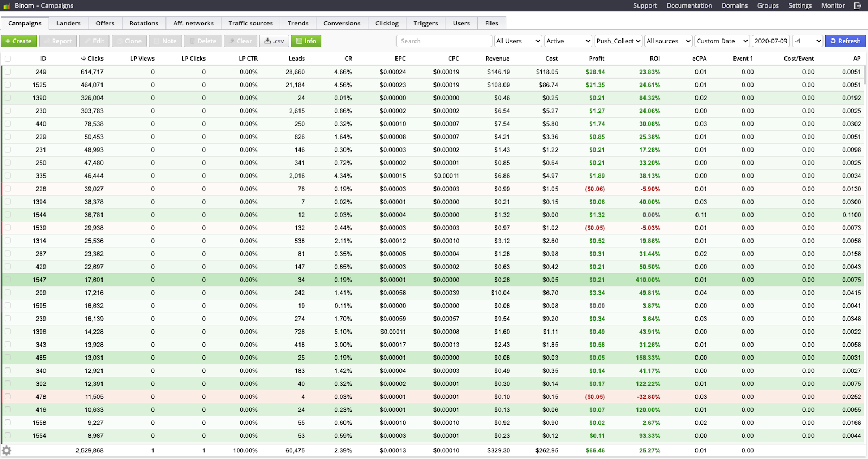Open the Custom Date range dropdown
The image size is (868, 459).
(x=722, y=41)
